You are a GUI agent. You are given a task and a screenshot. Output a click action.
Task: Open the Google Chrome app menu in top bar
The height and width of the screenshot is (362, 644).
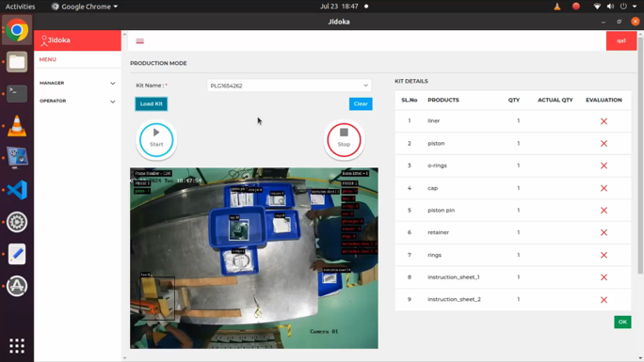point(84,7)
